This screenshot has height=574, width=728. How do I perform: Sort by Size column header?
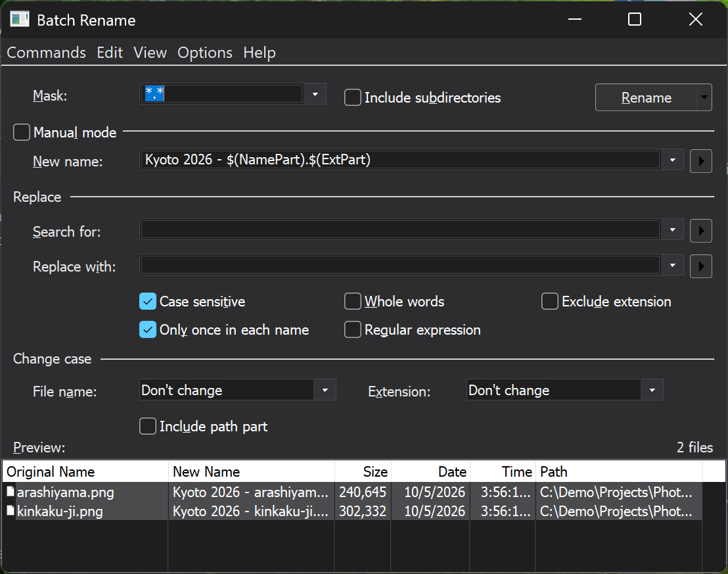click(363, 471)
